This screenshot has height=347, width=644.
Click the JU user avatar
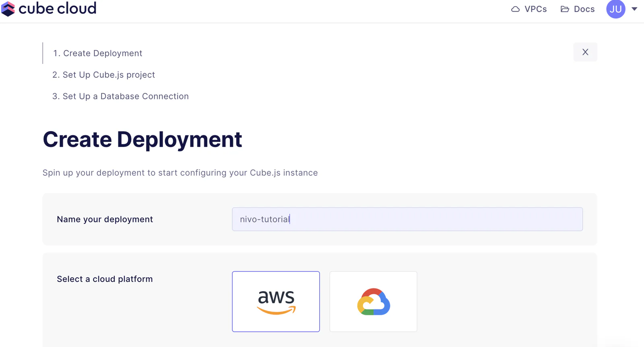(x=616, y=9)
